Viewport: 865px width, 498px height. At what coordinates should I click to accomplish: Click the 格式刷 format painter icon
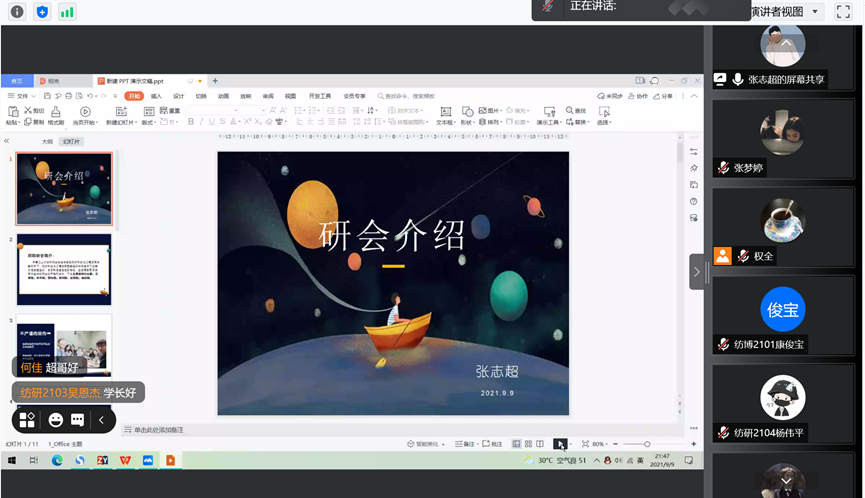[56, 113]
